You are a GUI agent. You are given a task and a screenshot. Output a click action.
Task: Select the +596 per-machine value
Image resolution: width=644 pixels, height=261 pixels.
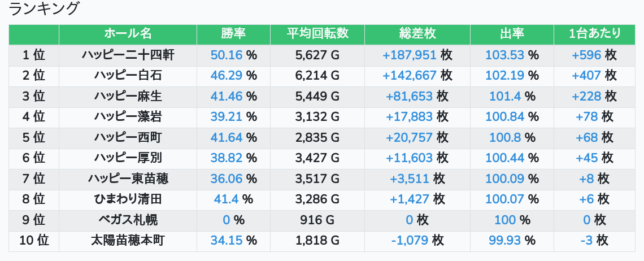click(x=586, y=55)
